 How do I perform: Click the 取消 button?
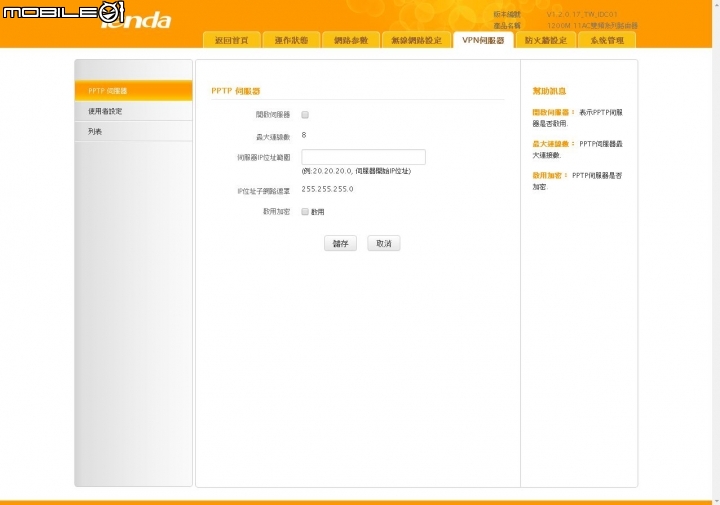(384, 243)
